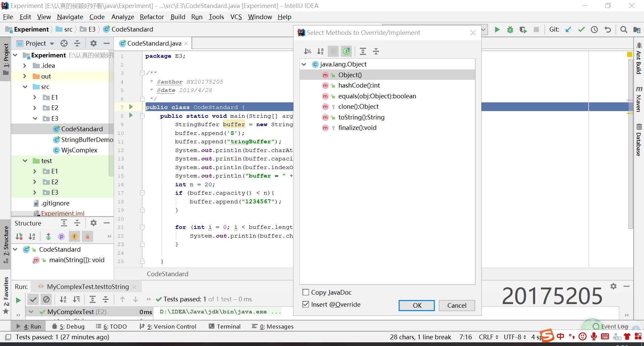The width and height of the screenshot is (644, 346).
Task: Open Maven side panel
Action: (x=639, y=99)
